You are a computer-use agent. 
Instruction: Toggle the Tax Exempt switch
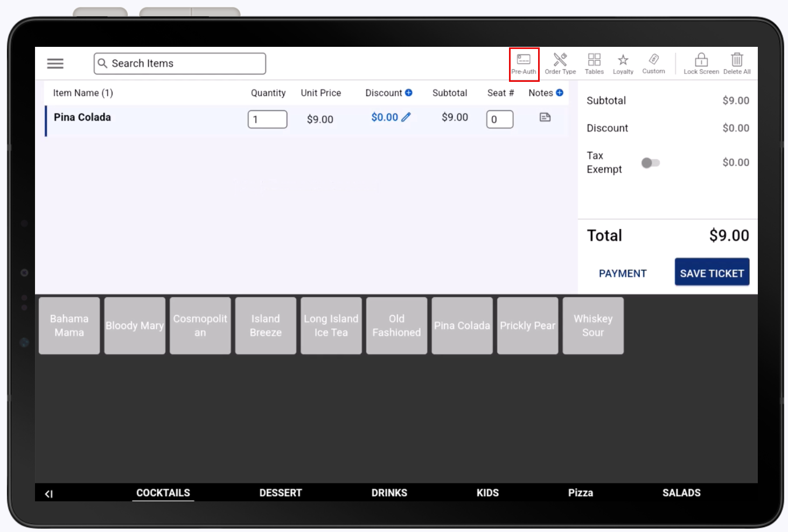[651, 163]
